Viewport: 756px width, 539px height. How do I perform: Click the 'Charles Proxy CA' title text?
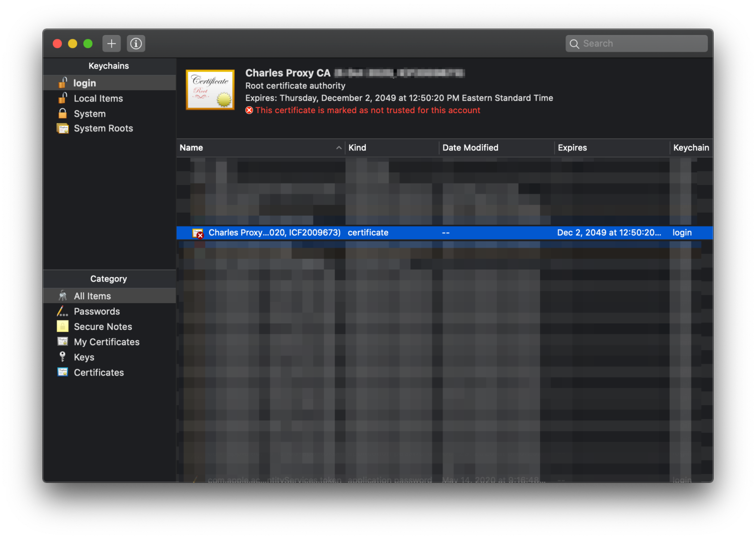pos(288,73)
